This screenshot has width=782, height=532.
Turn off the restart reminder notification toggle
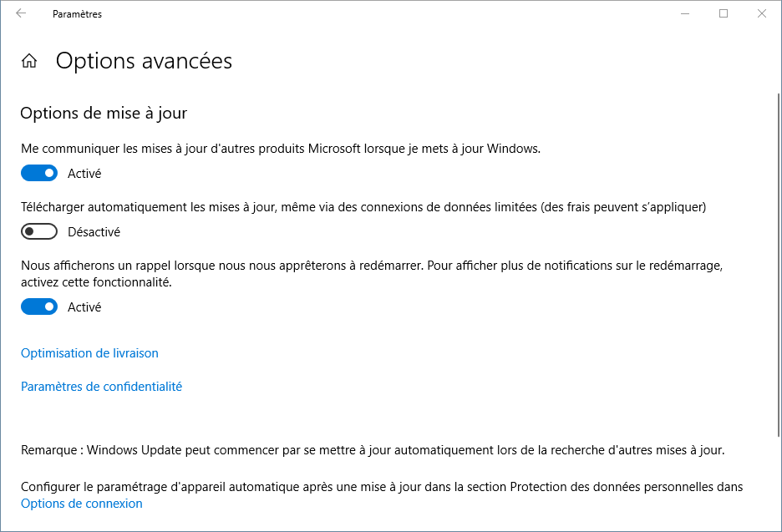point(39,307)
